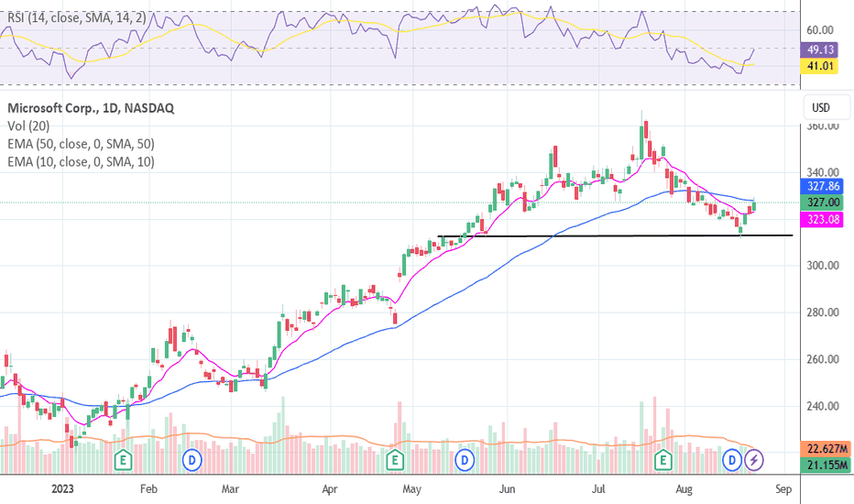This screenshot has width=854, height=504.
Task: Click the Mar label on the time axis
Action: coord(230,488)
